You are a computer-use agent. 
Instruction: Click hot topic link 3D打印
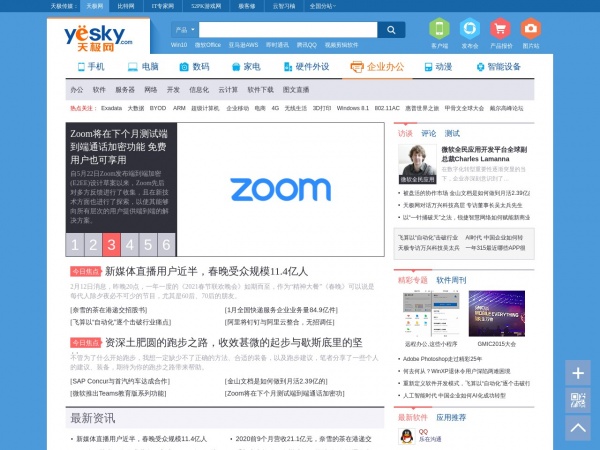(x=322, y=108)
